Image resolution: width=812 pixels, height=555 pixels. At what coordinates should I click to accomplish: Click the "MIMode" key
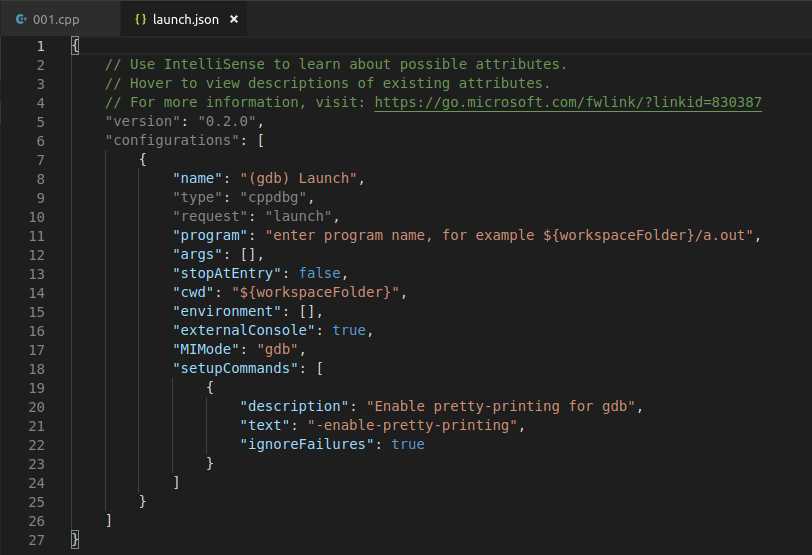tap(206, 350)
